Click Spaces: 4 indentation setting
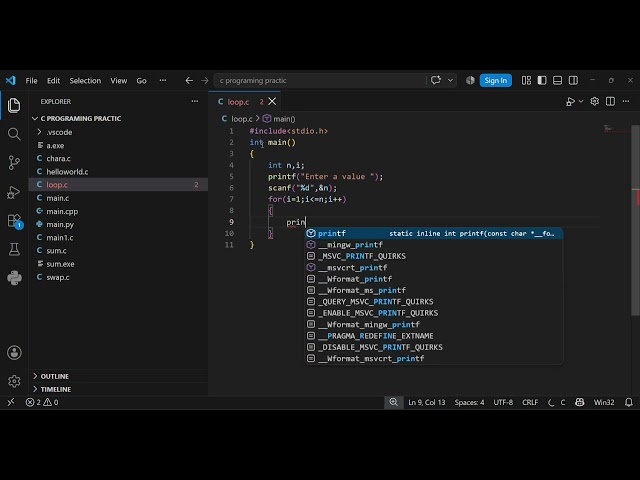The width and height of the screenshot is (640, 480). pyautogui.click(x=469, y=402)
